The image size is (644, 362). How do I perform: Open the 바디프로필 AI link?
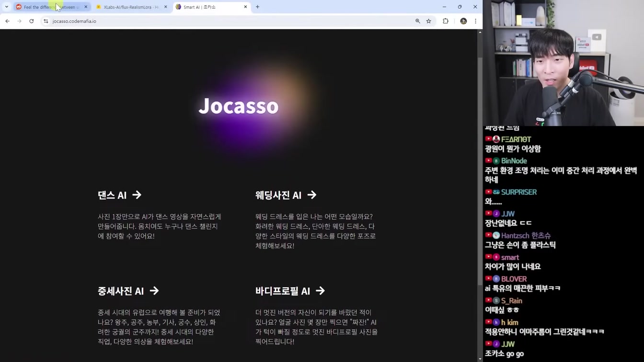290,291
